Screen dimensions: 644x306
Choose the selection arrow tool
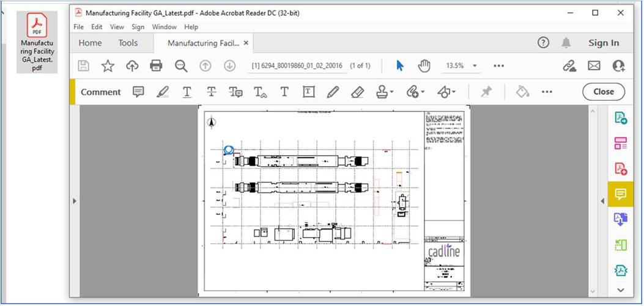pyautogui.click(x=399, y=65)
